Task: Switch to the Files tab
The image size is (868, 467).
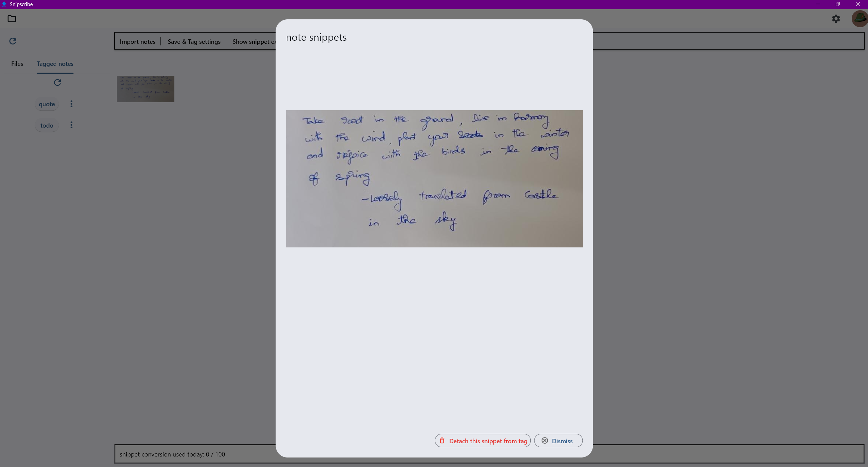Action: 17,64
